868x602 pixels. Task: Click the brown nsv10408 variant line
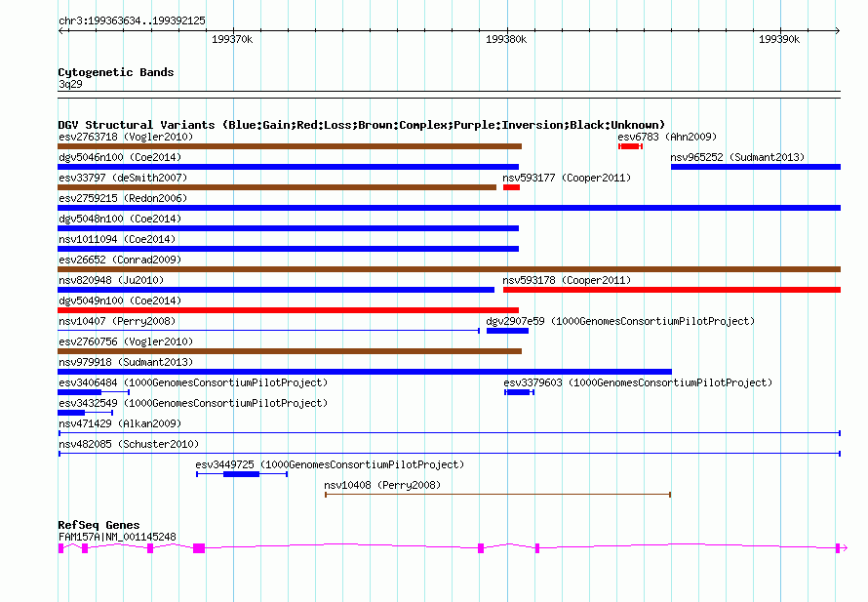(x=497, y=495)
